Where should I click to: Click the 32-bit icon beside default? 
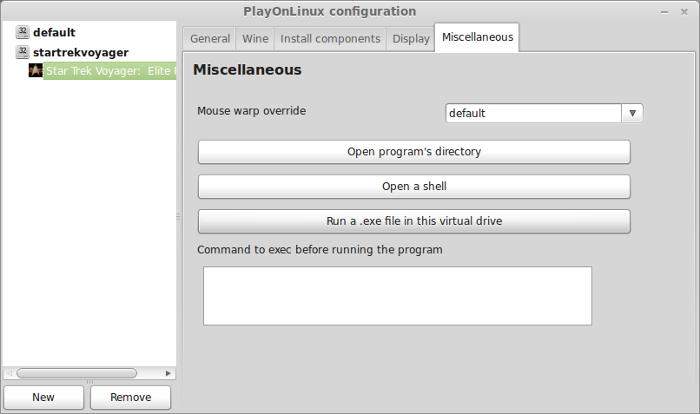tap(22, 32)
